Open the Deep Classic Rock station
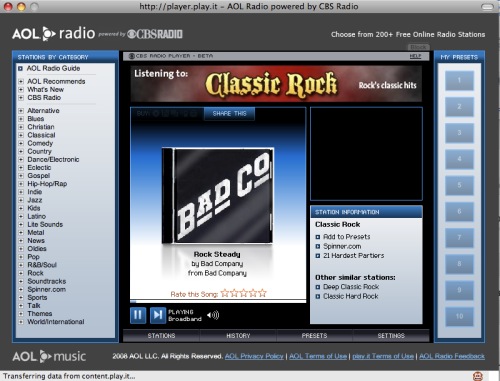 (351, 287)
